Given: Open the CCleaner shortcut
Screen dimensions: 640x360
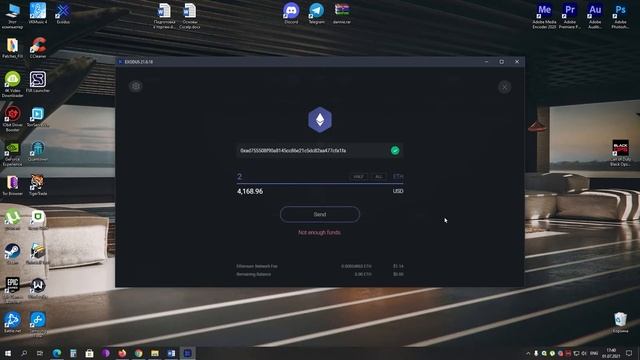Looking at the screenshot, I should click(38, 48).
